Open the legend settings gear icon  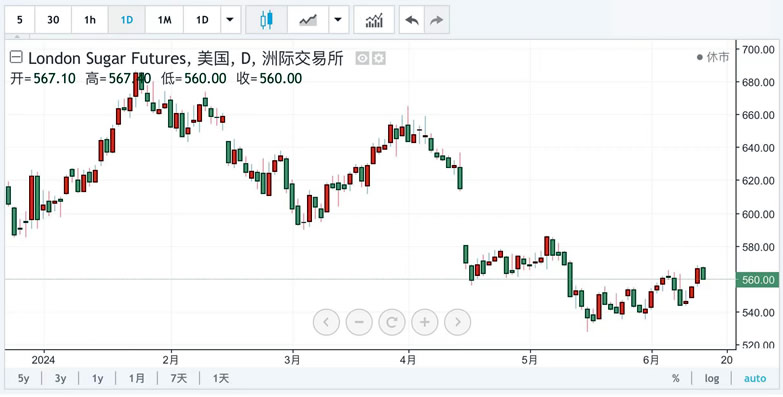(379, 59)
